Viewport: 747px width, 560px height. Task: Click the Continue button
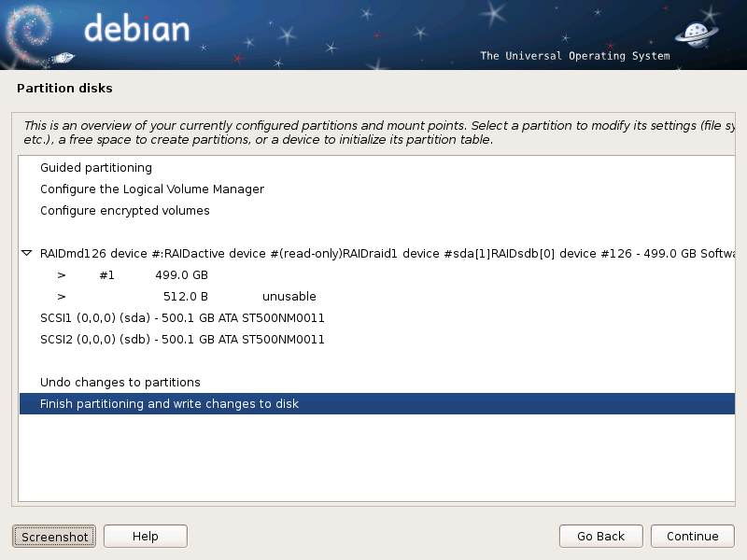click(x=692, y=537)
